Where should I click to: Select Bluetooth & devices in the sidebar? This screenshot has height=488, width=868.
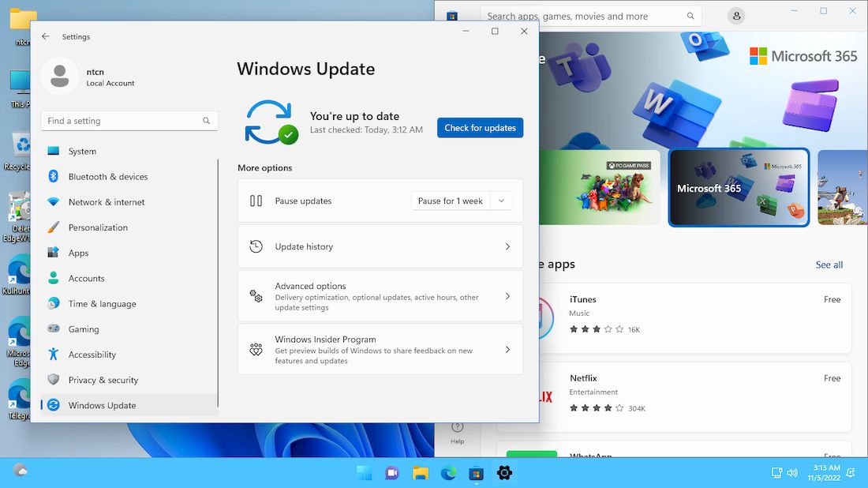point(129,177)
